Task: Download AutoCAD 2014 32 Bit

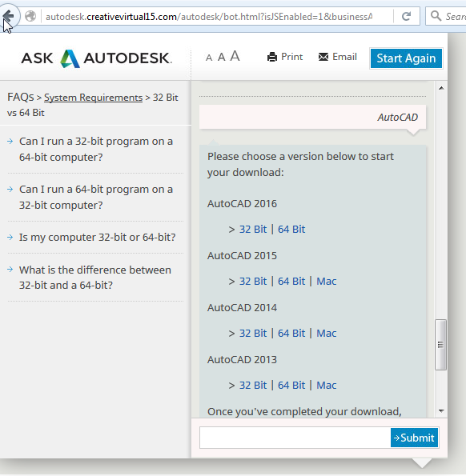Action: [253, 333]
